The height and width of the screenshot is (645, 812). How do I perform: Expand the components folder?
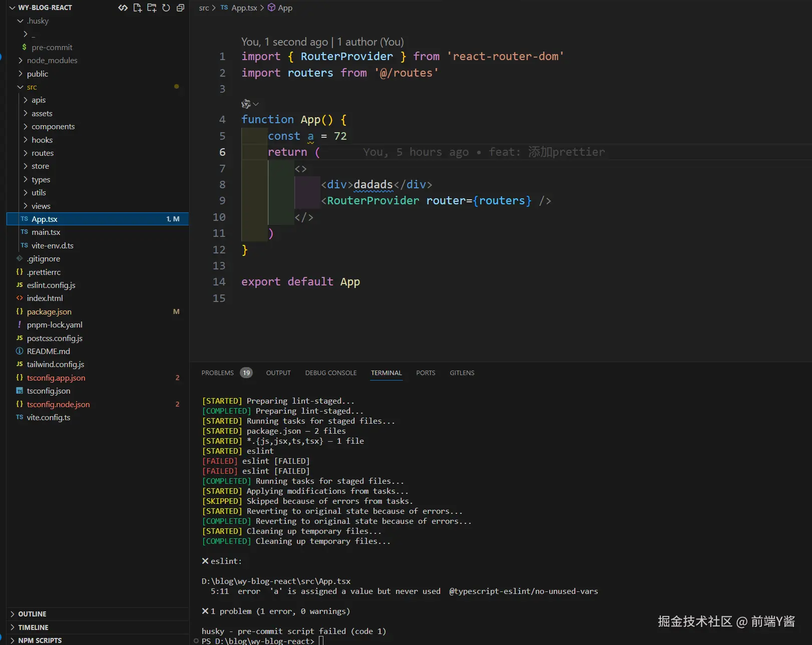[x=26, y=127]
